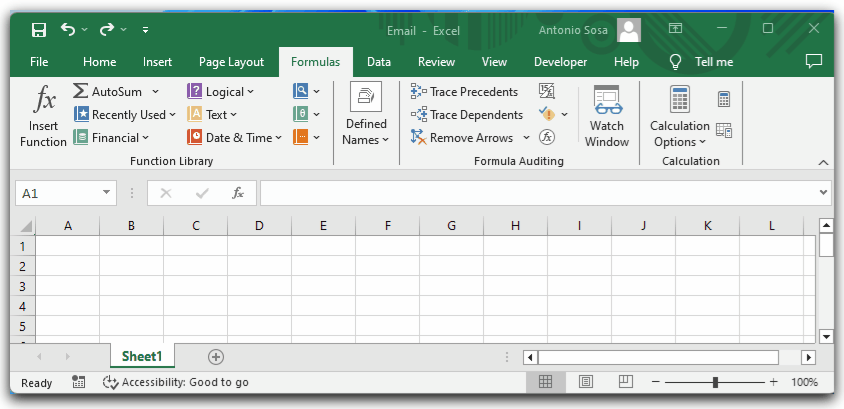
Task: Toggle Show Formulas icon
Action: 547,91
